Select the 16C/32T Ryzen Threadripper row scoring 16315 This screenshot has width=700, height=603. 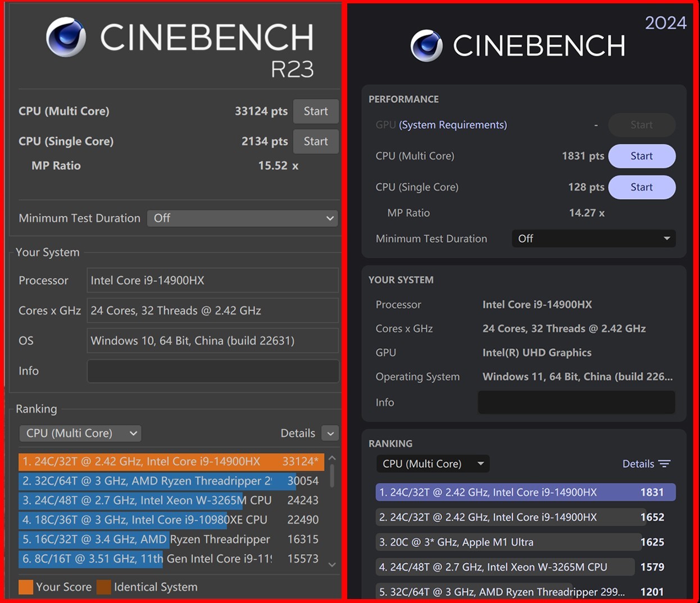click(171, 540)
